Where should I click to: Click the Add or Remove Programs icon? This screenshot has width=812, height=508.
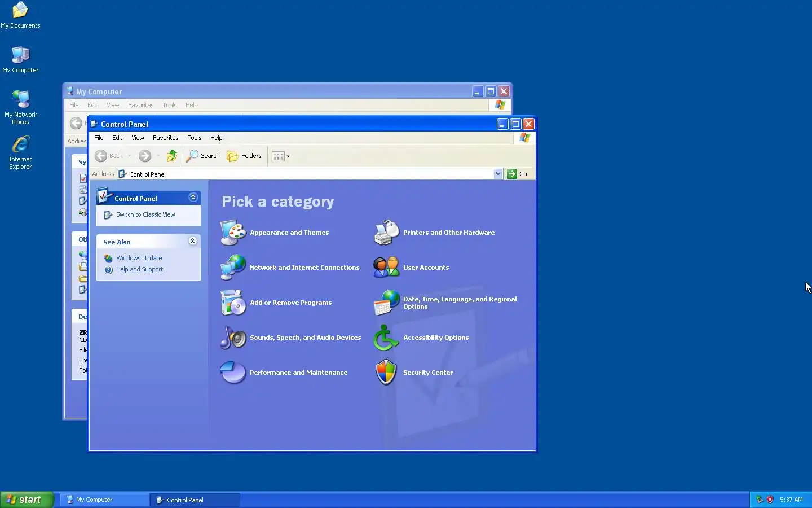tap(233, 303)
